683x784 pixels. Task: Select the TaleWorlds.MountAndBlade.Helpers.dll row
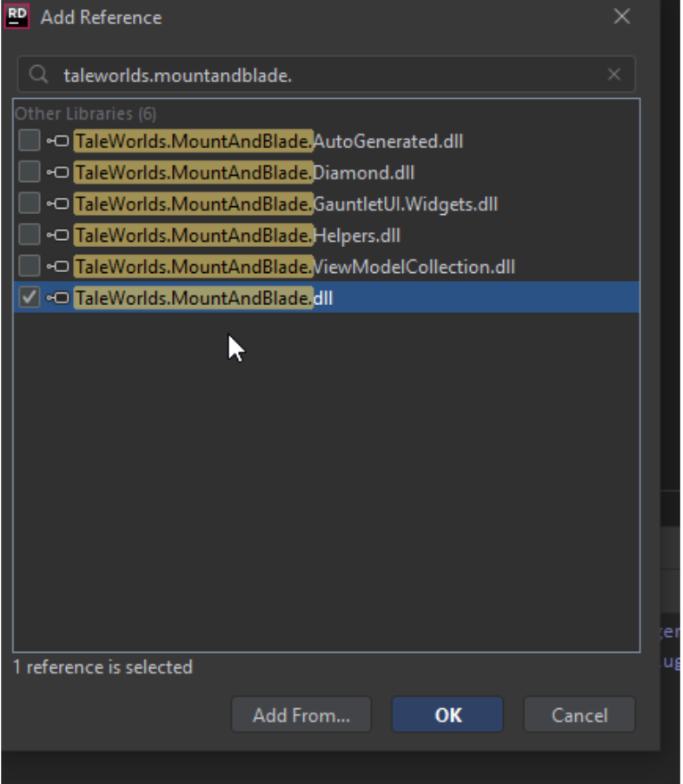tap(326, 235)
